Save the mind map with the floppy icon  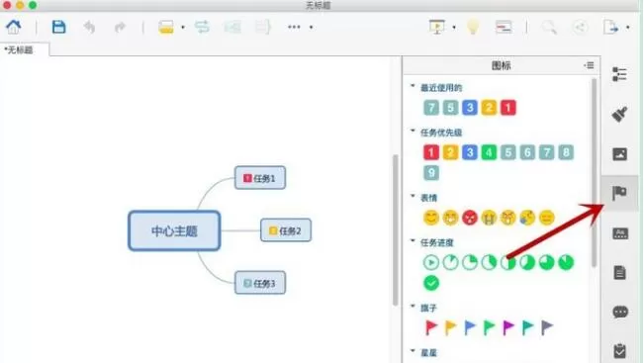pos(58,27)
